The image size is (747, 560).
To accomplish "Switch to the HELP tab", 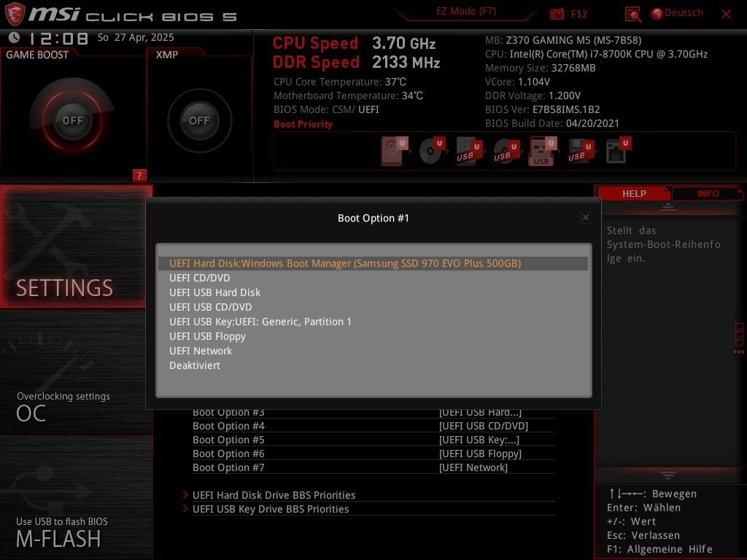I will (x=634, y=193).
